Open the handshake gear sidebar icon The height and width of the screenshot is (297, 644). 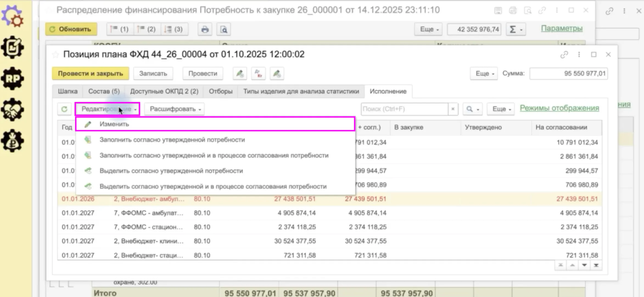click(x=12, y=110)
